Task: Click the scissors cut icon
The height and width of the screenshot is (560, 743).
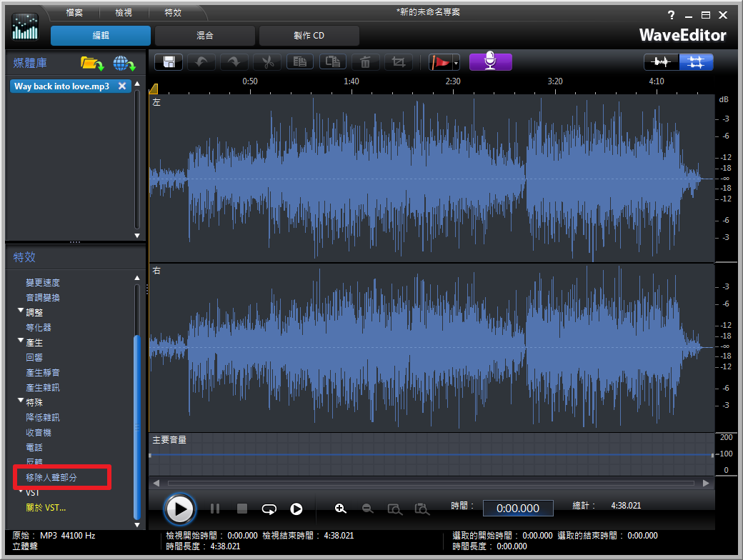Action: 268,62
